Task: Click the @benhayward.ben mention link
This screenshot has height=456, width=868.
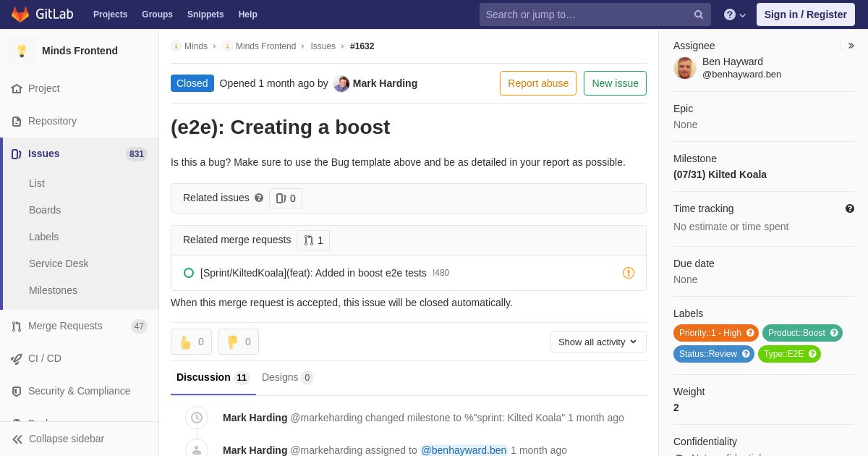Action: [x=464, y=450]
